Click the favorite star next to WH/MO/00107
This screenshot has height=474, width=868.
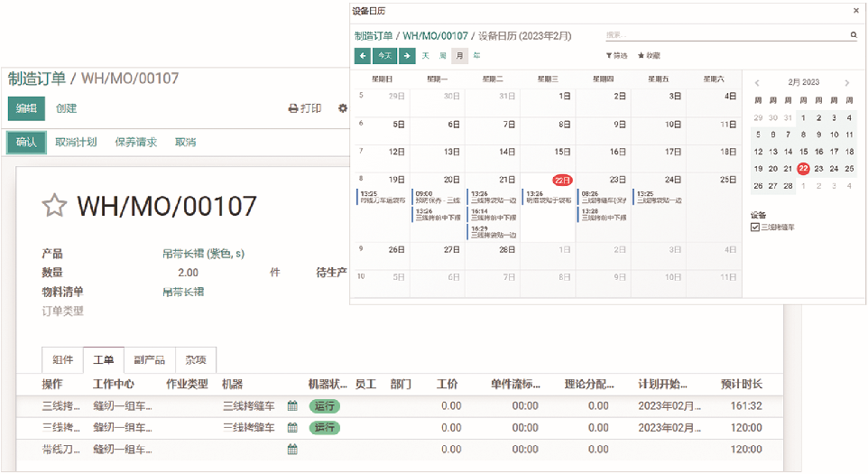pos(55,206)
